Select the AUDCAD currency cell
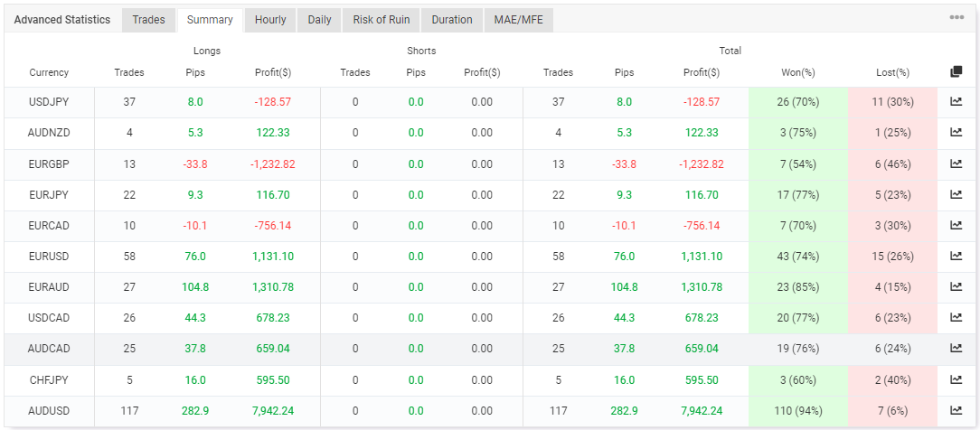The image size is (980, 430). click(49, 349)
